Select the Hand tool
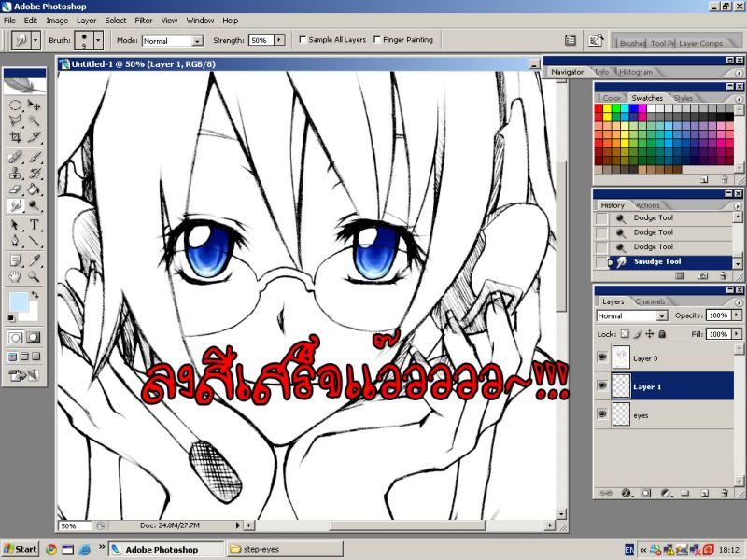 pos(15,276)
